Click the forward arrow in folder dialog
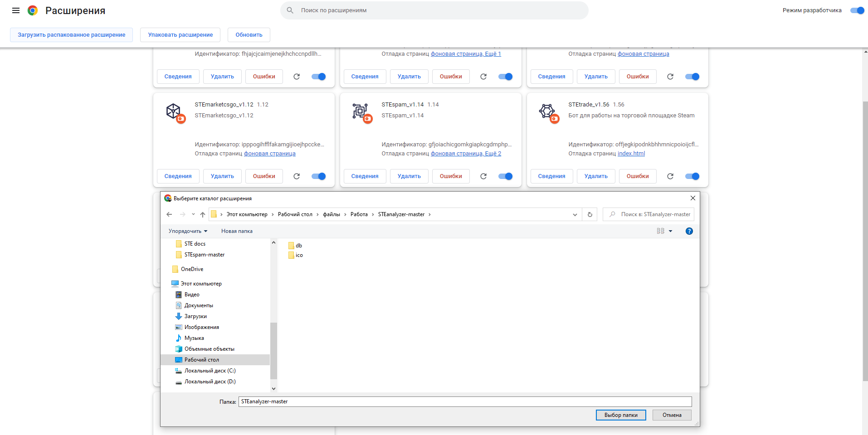868x435 pixels. point(182,214)
